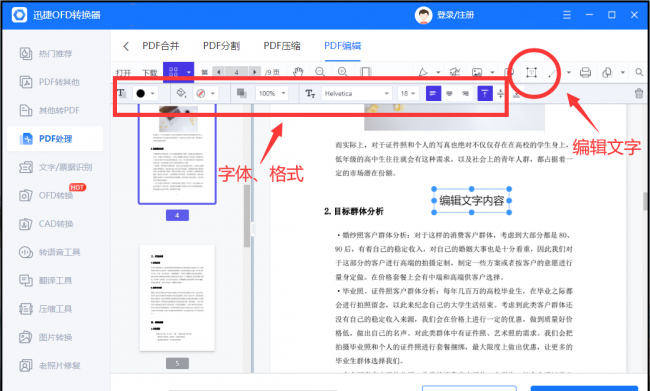
Task: Toggle bottom vertical alignment
Action: (x=517, y=95)
